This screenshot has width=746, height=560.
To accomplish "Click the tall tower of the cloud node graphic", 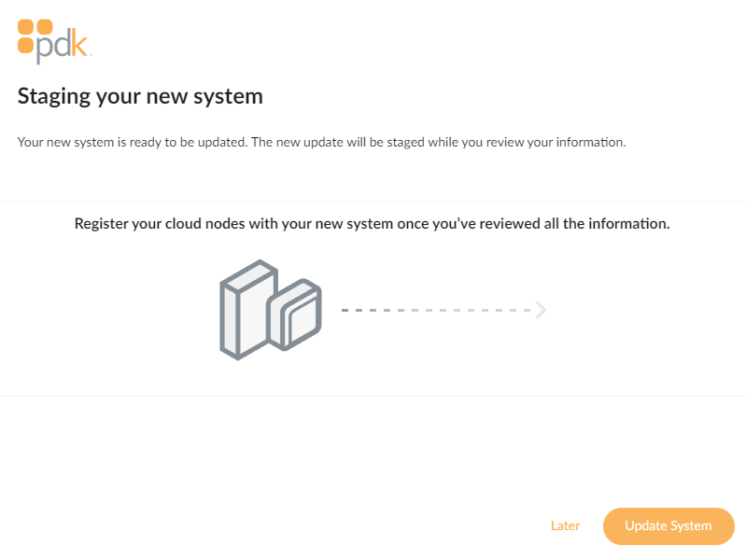I will click(x=246, y=312).
